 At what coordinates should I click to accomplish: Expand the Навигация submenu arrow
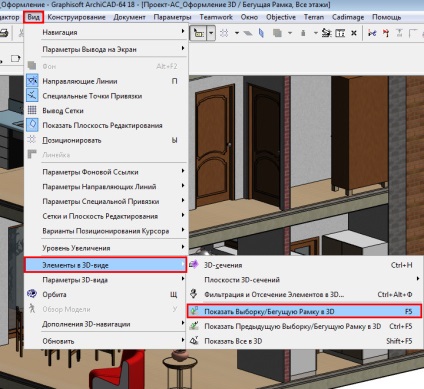click(183, 31)
